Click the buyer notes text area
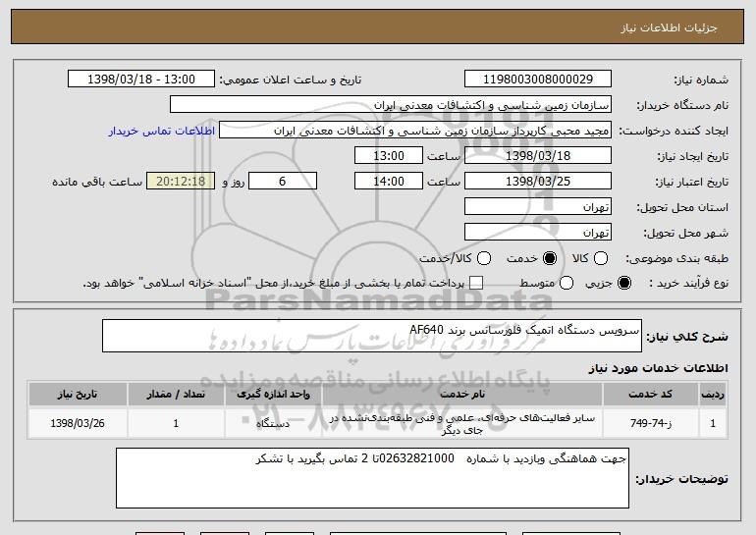The image size is (756, 535). (372, 478)
